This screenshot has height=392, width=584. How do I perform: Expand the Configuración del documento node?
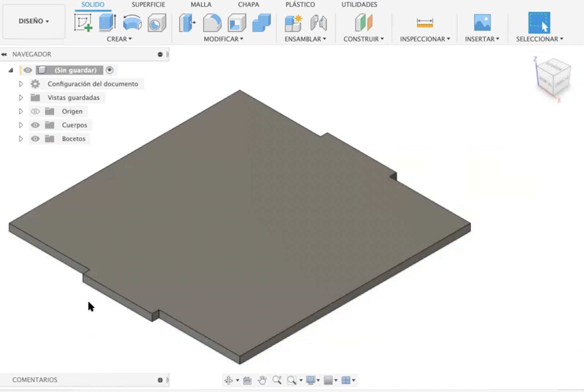pyautogui.click(x=21, y=84)
